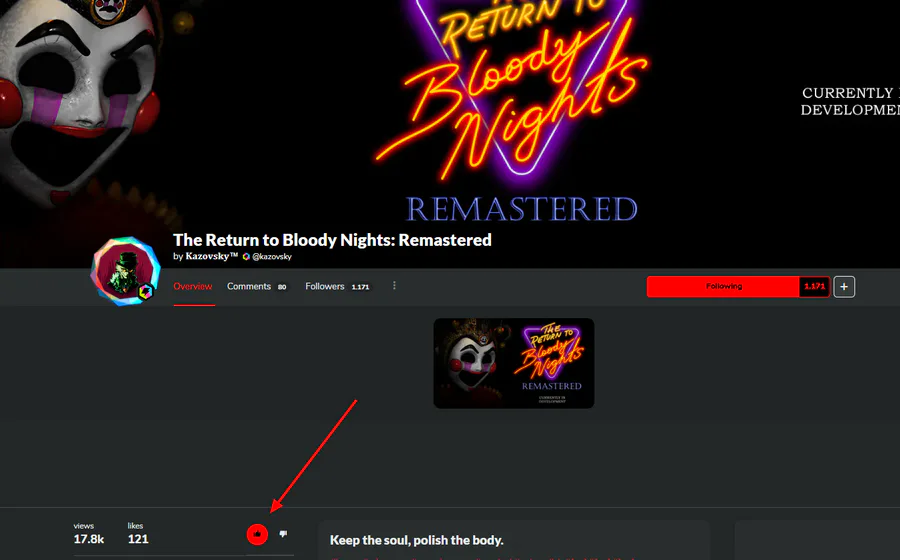Click the 1.171 follower count on Following button
Image resolution: width=900 pixels, height=560 pixels.
pos(814,286)
